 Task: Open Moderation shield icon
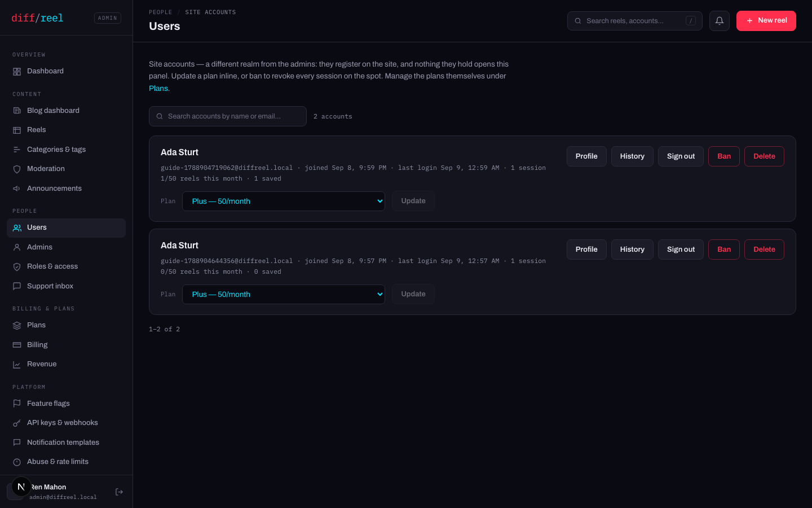(17, 169)
